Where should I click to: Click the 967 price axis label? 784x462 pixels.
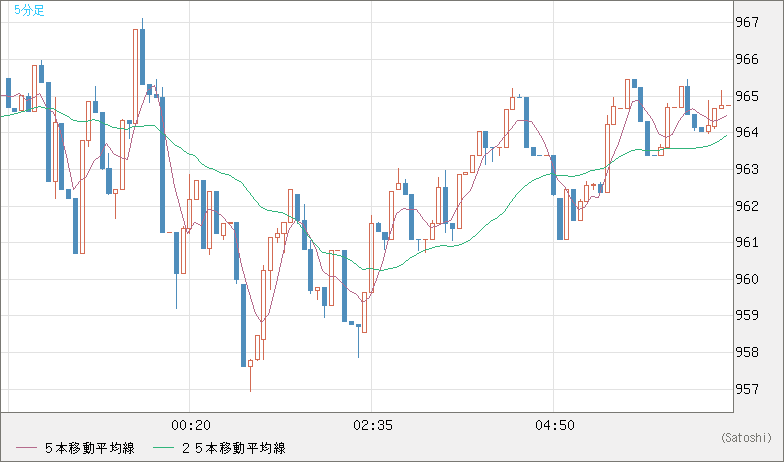[746, 22]
